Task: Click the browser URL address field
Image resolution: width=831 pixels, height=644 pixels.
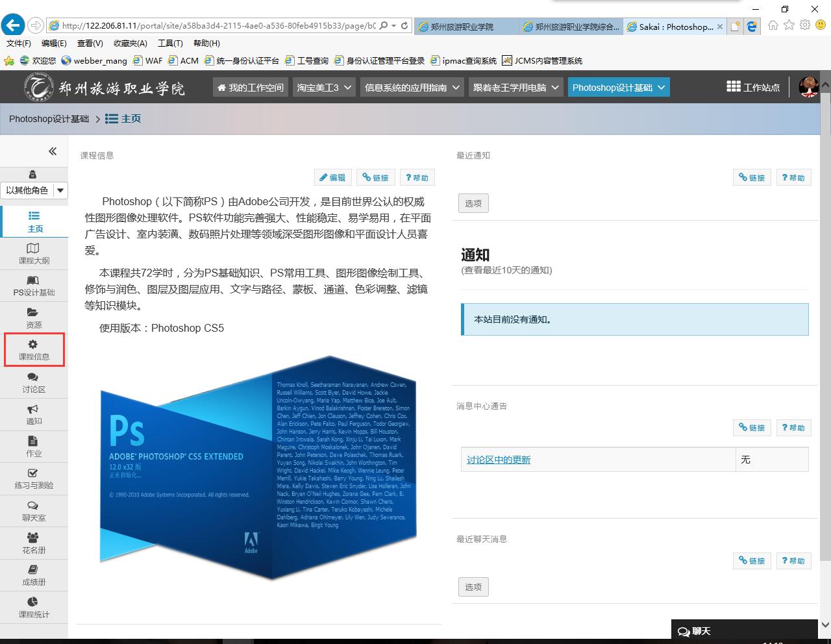Action: (x=217, y=26)
